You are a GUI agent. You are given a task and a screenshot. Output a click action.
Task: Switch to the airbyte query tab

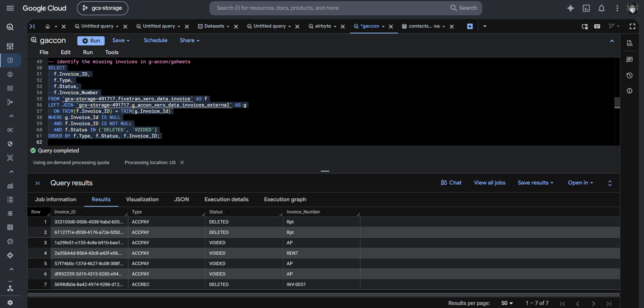tap(323, 26)
